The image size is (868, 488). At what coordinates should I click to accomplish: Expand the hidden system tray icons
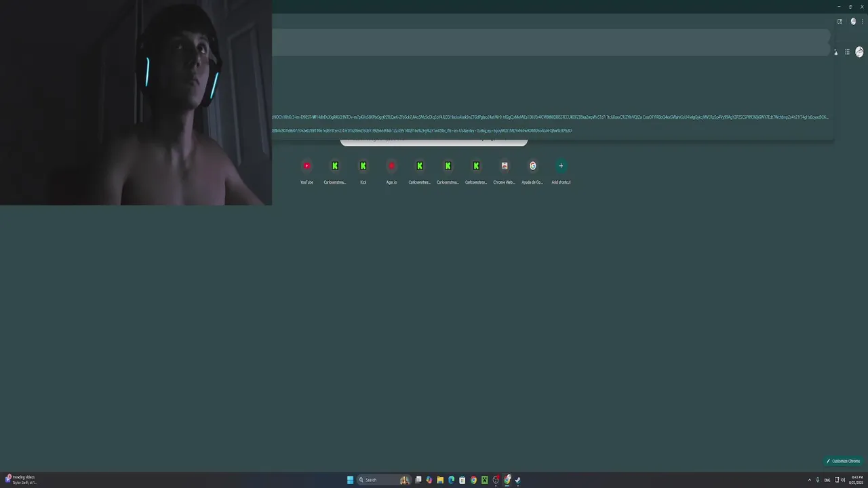[x=809, y=480]
